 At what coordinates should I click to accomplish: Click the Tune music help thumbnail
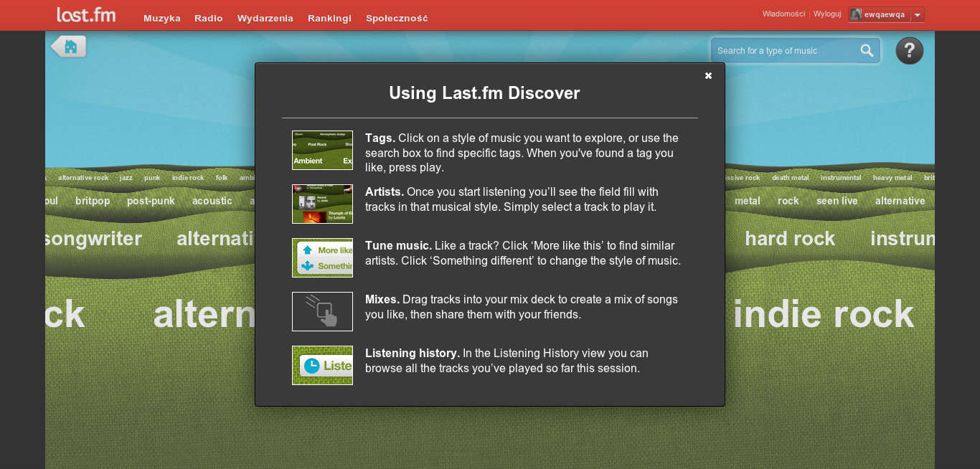coord(322,257)
